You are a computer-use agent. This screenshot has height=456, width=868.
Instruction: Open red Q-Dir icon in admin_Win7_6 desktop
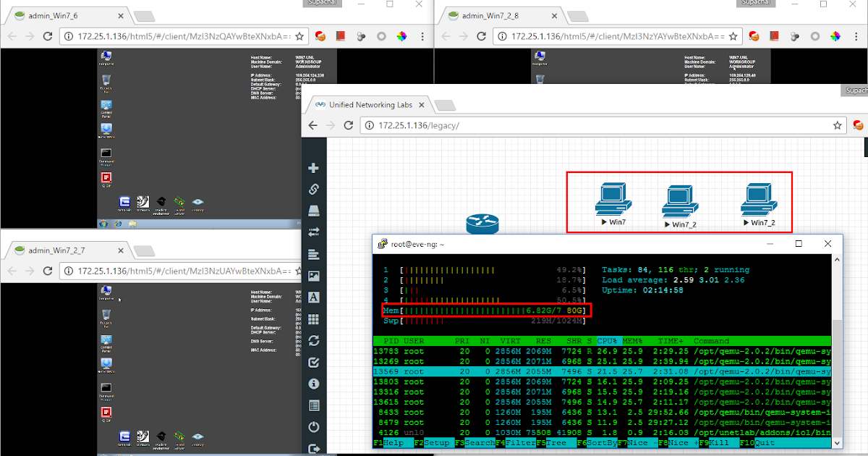pyautogui.click(x=106, y=179)
